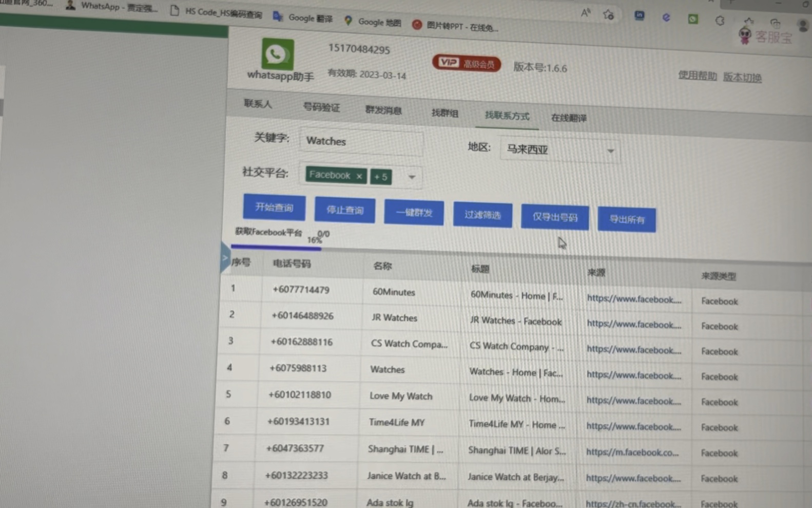Screen dimensions: 812x508
Task: Switch to the 群发消息 tab
Action: click(383, 110)
